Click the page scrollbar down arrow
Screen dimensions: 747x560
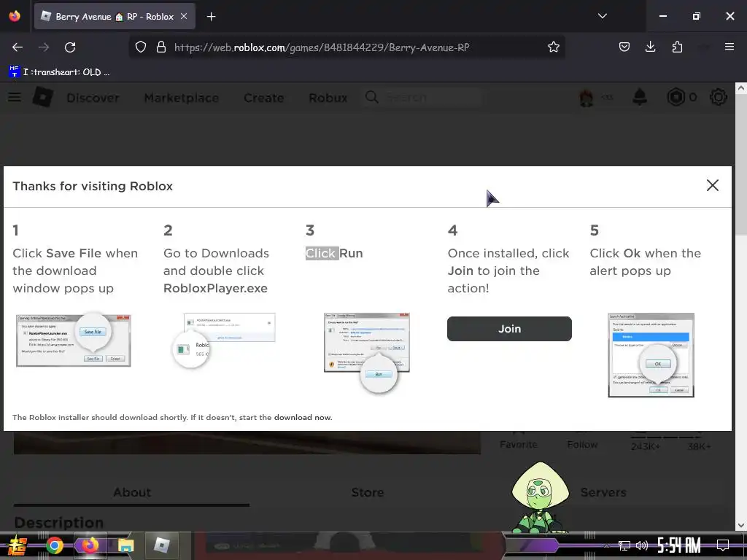pyautogui.click(x=741, y=525)
